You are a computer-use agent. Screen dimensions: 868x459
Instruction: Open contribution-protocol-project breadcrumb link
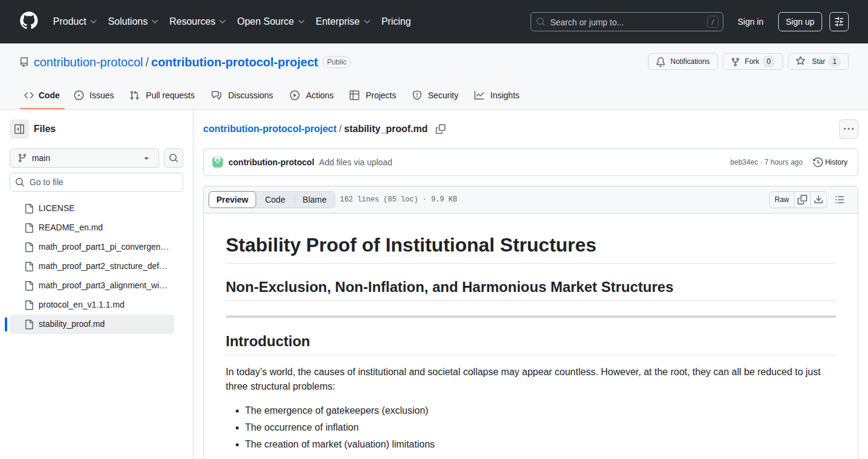(x=270, y=129)
